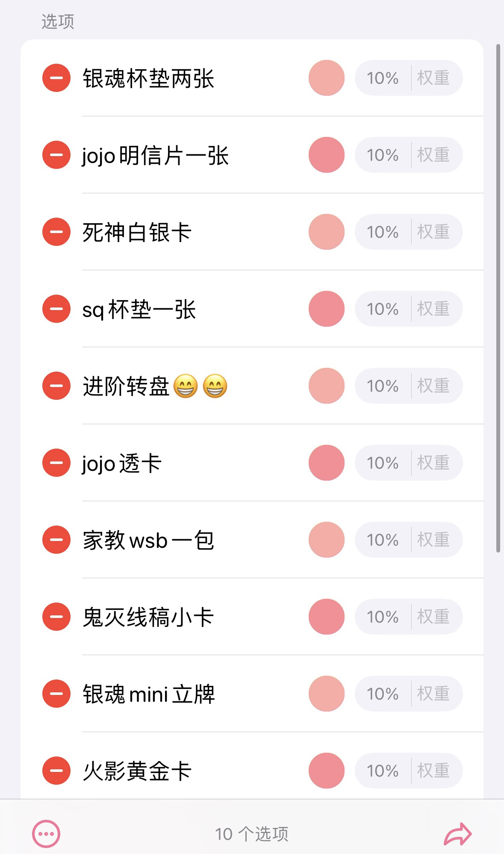The image size is (504, 854).
Task: Remove the sq杯垫一张 option
Action: [x=56, y=309]
